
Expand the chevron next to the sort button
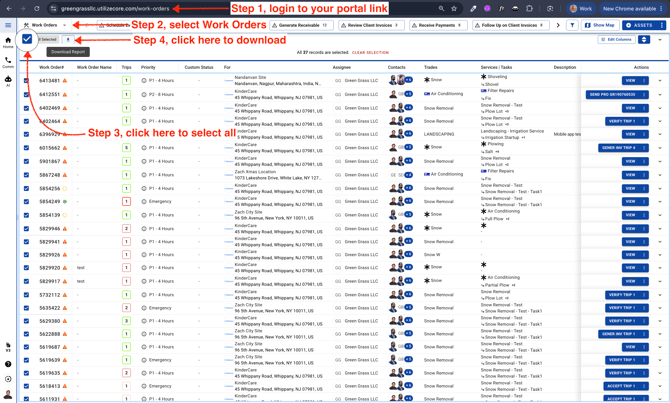(x=660, y=40)
